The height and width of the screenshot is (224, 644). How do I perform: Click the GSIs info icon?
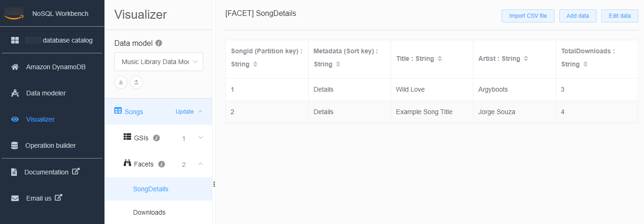tap(156, 138)
